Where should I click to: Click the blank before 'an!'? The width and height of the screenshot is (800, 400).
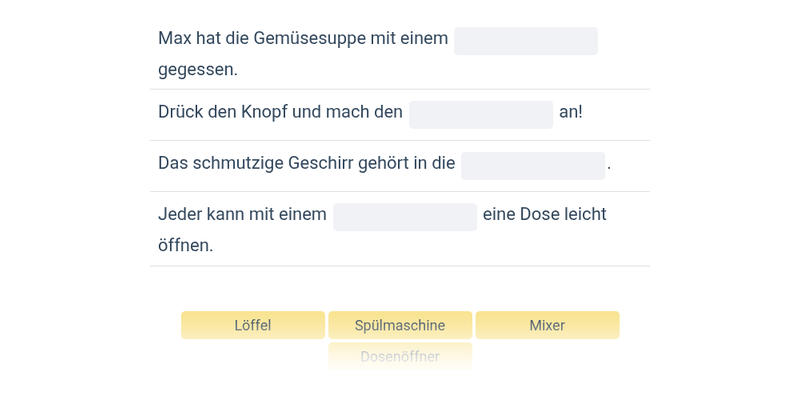(x=481, y=114)
